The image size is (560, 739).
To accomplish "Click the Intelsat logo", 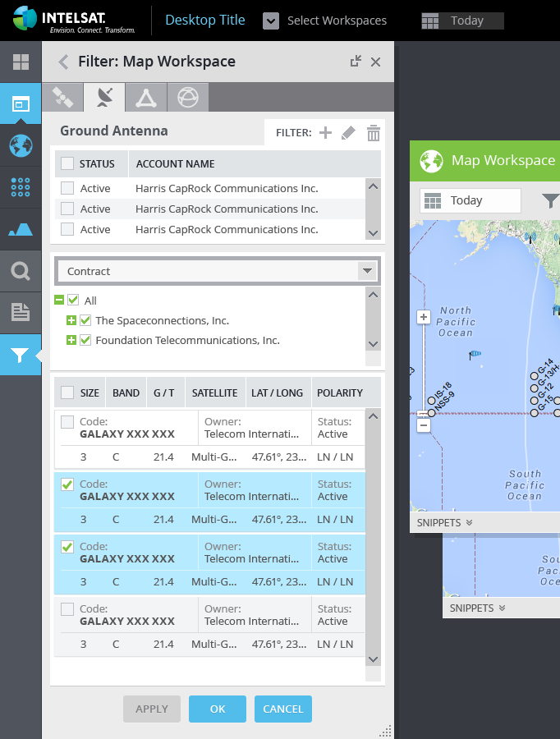I will tap(74, 21).
